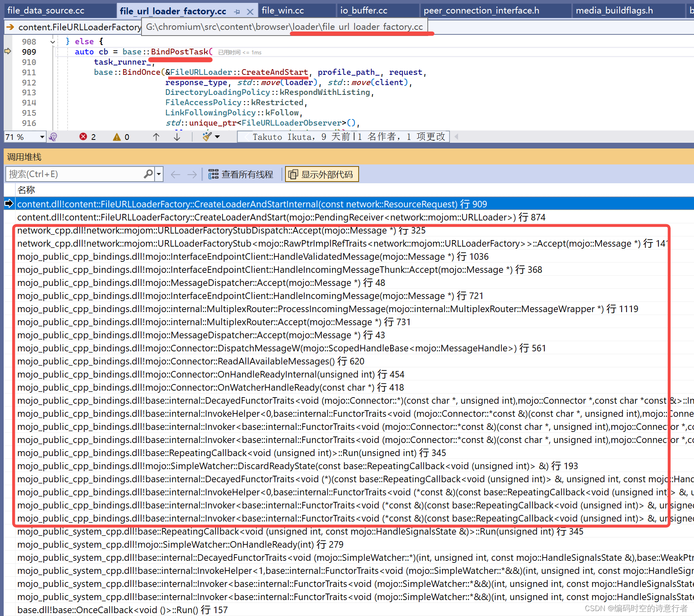Open the io_buffer.cc tab
The width and height of the screenshot is (694, 616).
364,11
